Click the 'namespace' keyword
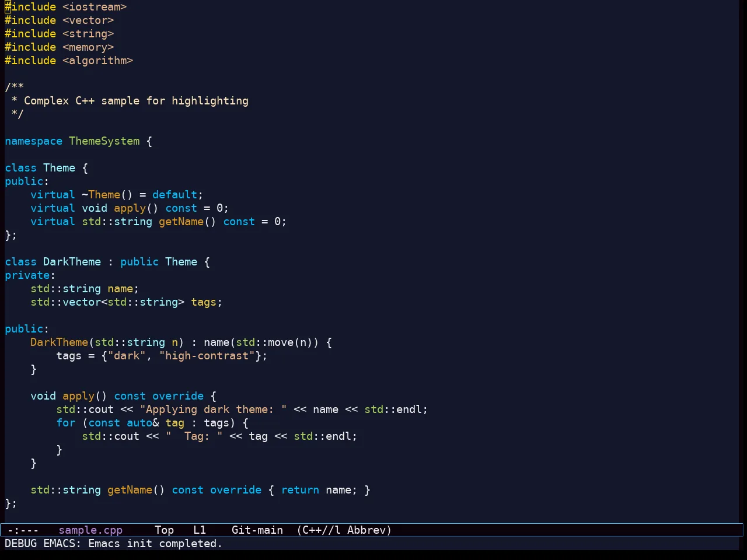This screenshot has width=747, height=560. pyautogui.click(x=33, y=141)
